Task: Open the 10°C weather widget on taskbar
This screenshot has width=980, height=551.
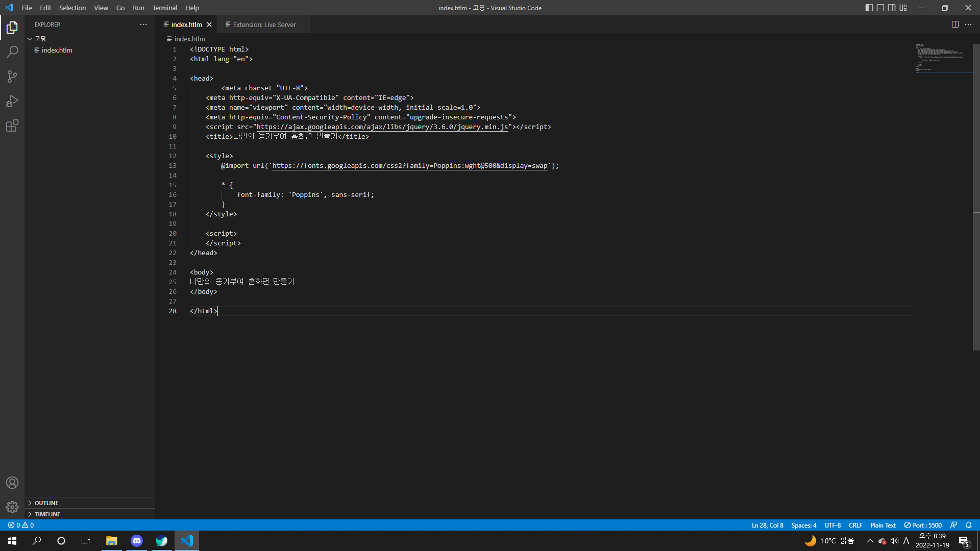Action: coord(829,541)
